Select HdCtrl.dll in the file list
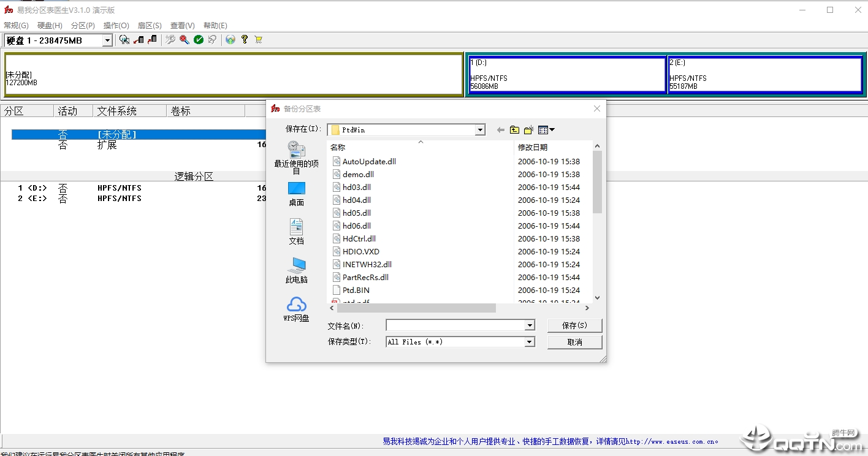Screen dimensions: 868x456 (359, 238)
